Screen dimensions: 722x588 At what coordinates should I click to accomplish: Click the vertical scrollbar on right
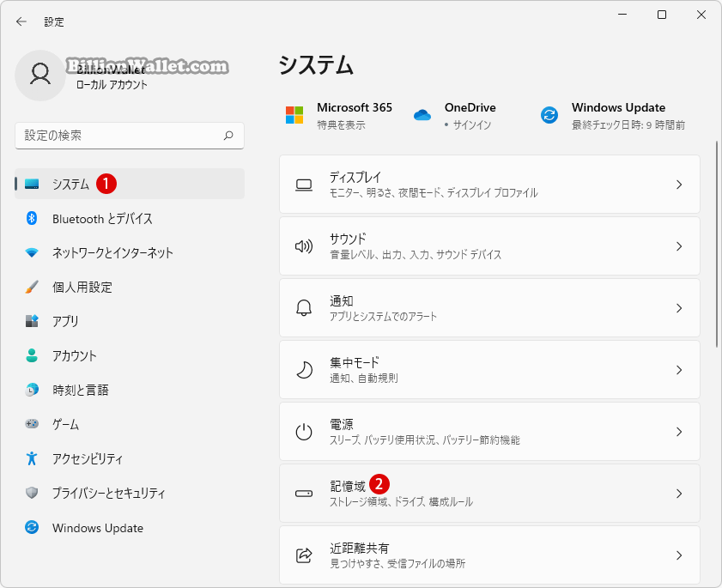717,244
